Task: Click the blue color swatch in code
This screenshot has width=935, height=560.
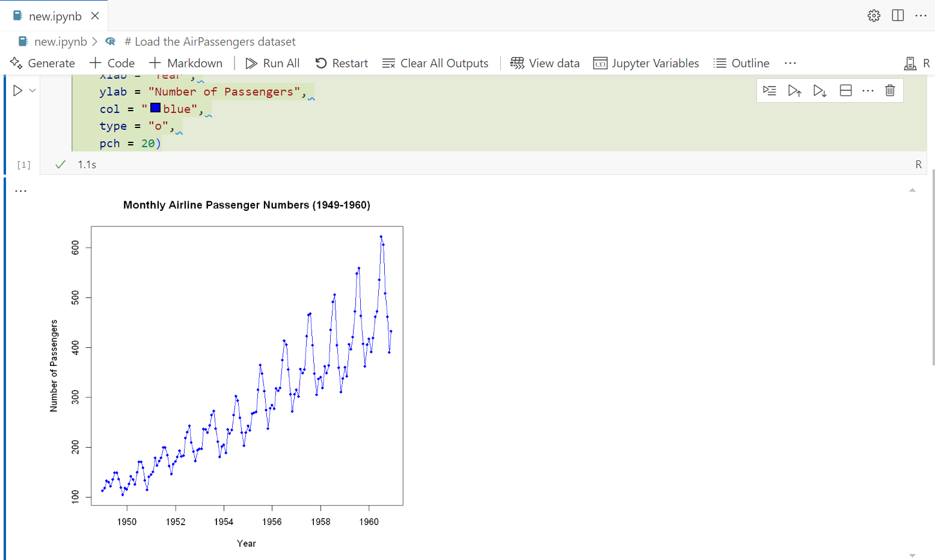Action: point(155,108)
